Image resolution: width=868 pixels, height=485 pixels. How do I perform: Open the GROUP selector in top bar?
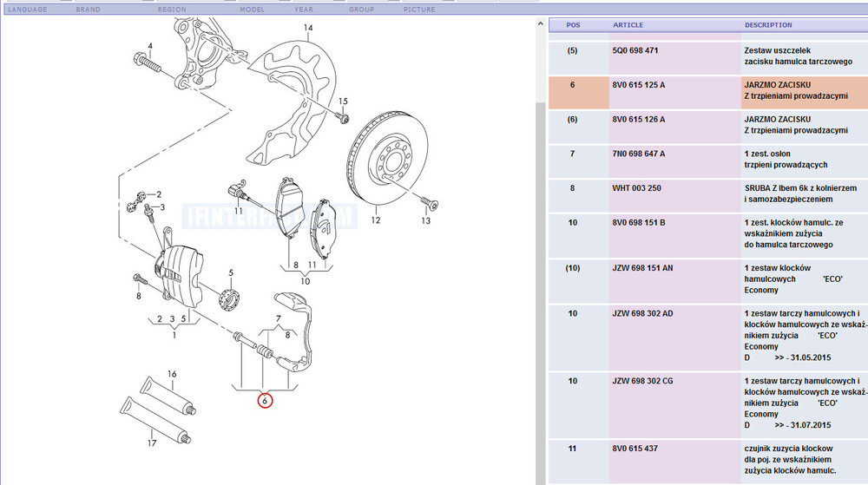[x=361, y=10]
